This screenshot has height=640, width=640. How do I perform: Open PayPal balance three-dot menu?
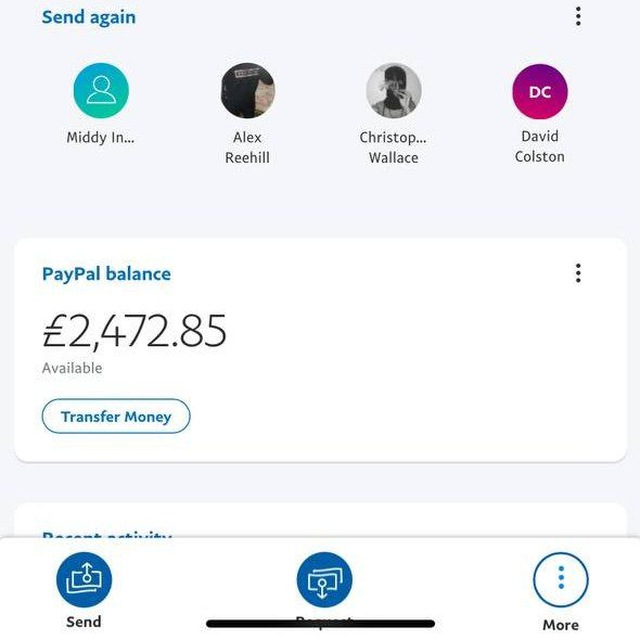tap(578, 274)
